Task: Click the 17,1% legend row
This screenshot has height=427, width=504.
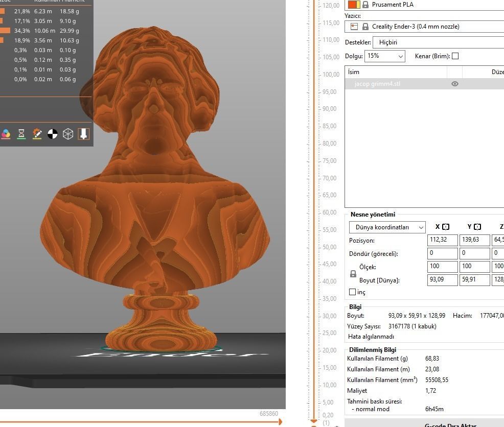Action: click(39, 21)
